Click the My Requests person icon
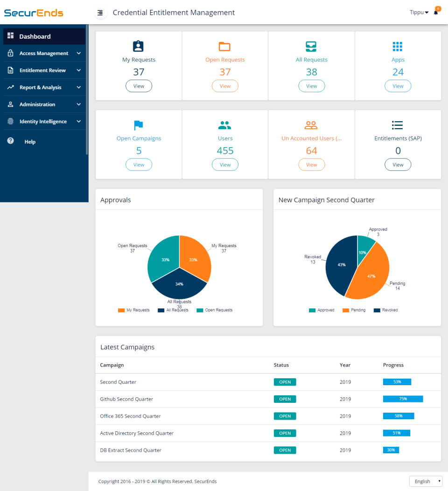 [x=138, y=46]
